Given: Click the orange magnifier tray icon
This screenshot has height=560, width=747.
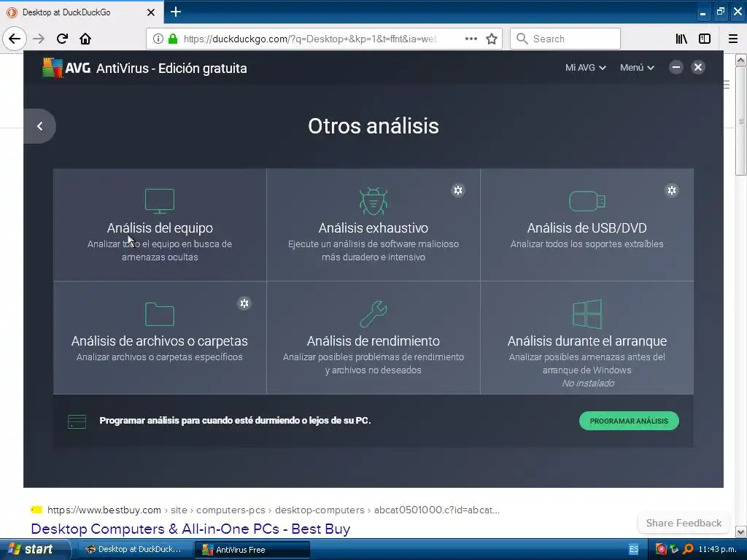Looking at the screenshot, I should pyautogui.click(x=688, y=549).
